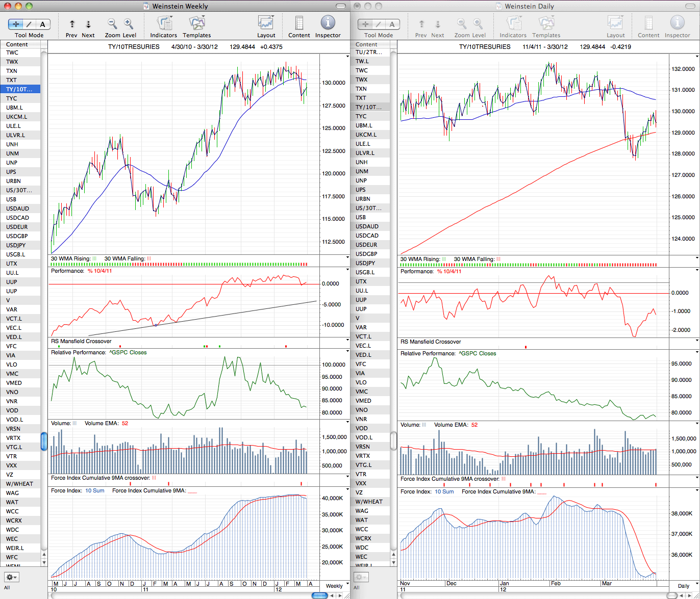Screen dimensions: 700x599
Task: Select VXX in Weekly content list
Action: (x=20, y=465)
